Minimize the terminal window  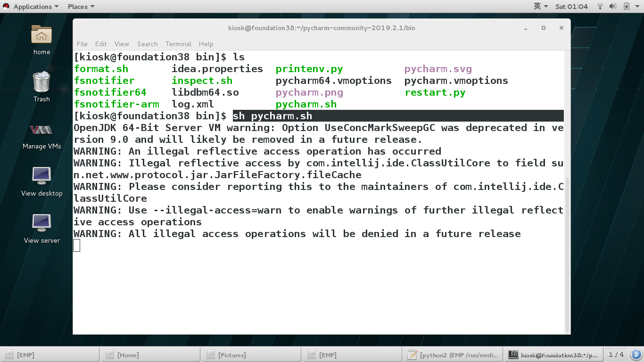tap(526, 28)
